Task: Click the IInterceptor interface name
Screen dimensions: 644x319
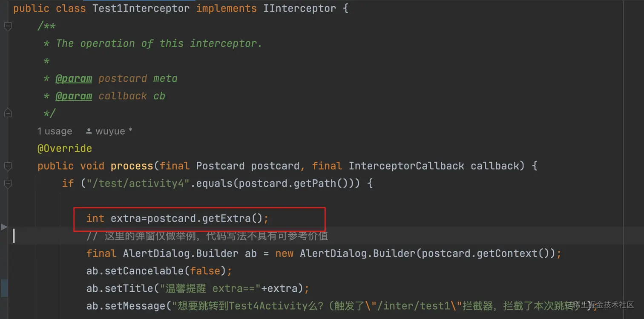Action: tap(300, 9)
